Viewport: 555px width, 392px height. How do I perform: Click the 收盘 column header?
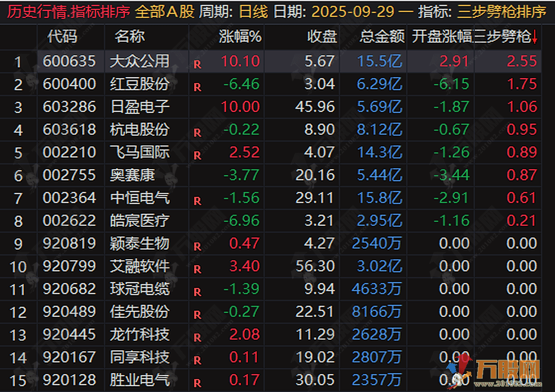pyautogui.click(x=322, y=37)
